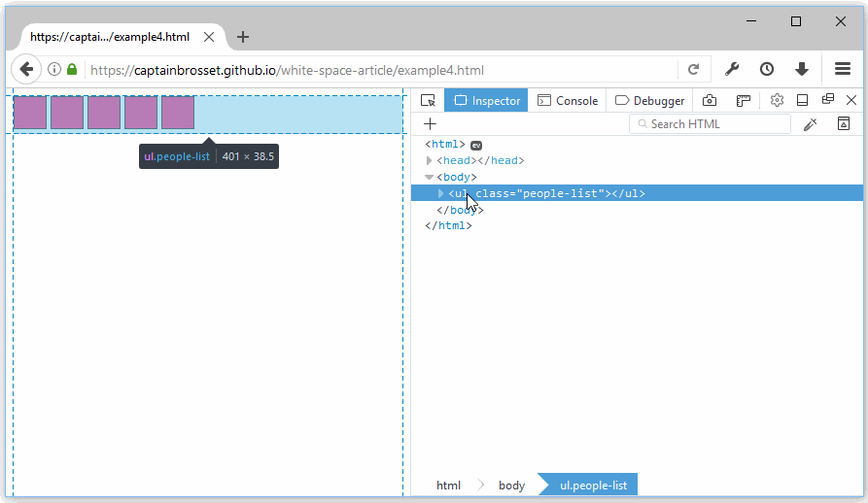Open browser history clock icon
The image size is (868, 503).
pos(767,70)
